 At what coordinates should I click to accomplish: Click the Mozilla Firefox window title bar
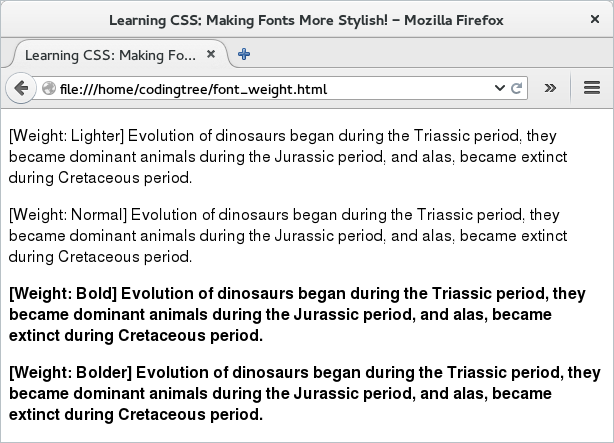[306, 19]
